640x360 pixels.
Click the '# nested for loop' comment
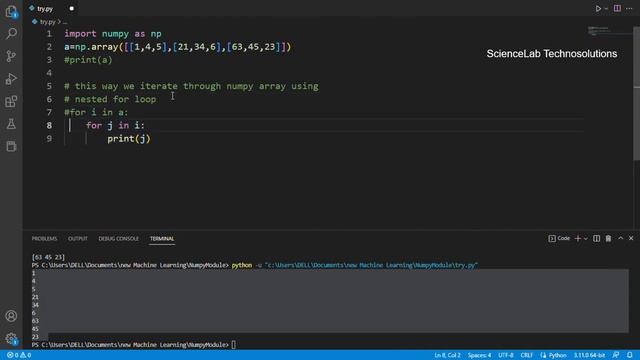(x=110, y=99)
